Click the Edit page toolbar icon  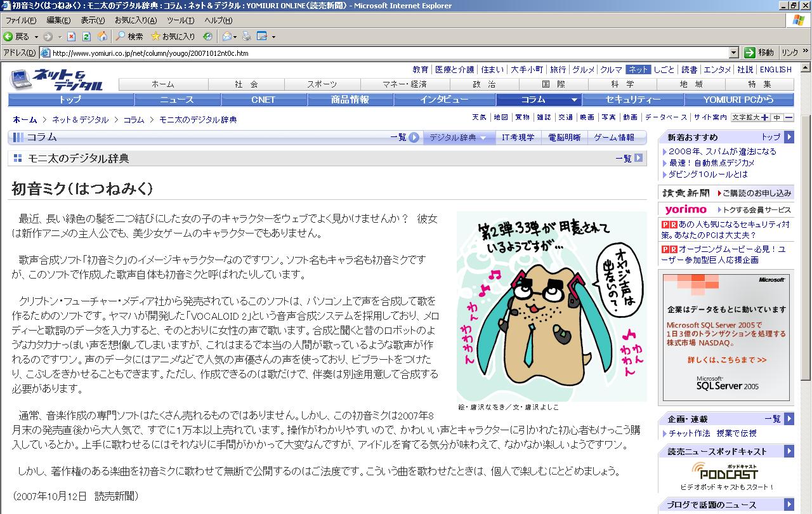[x=261, y=37]
